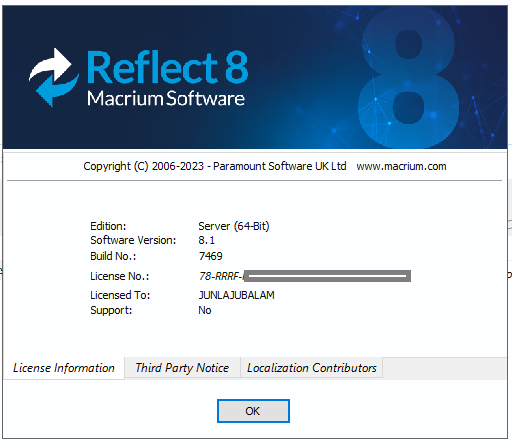512x445 pixels.
Task: Open the www.macrium.com link
Action: [401, 166]
